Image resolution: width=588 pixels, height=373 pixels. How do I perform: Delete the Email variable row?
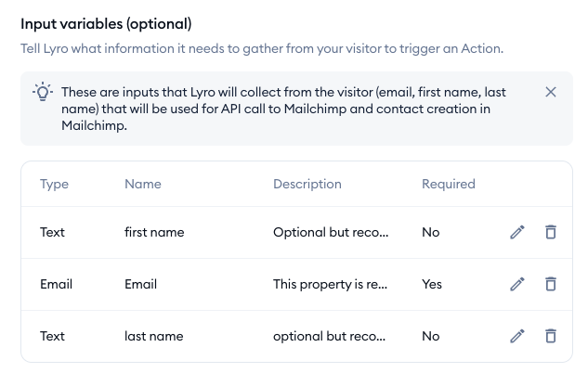click(550, 284)
